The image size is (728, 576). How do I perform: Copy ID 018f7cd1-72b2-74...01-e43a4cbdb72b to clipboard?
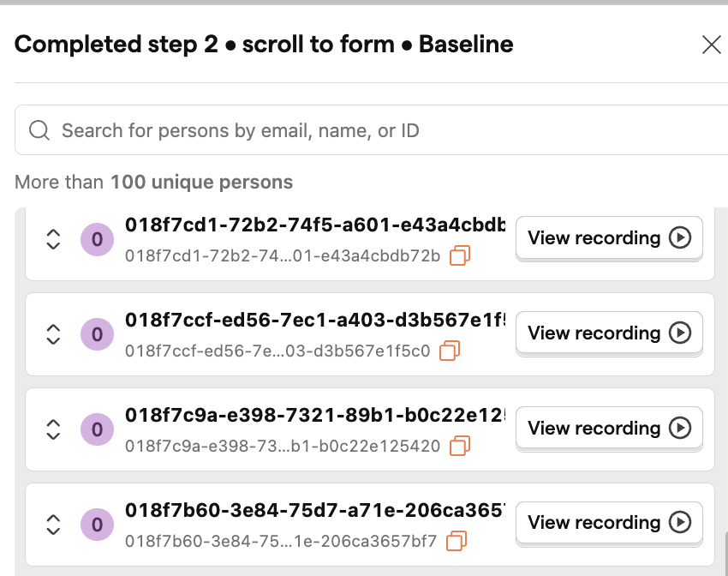click(x=460, y=255)
